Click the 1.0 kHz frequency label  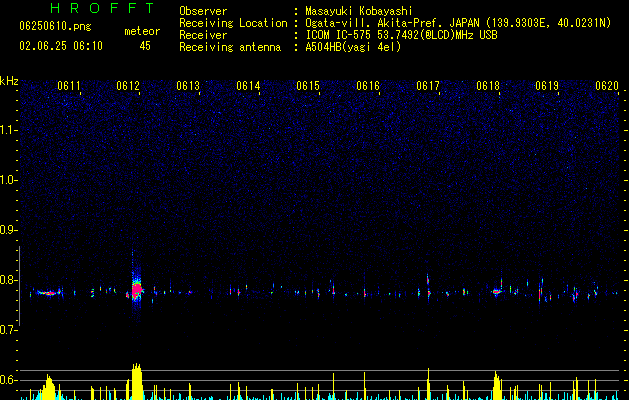(x=9, y=180)
